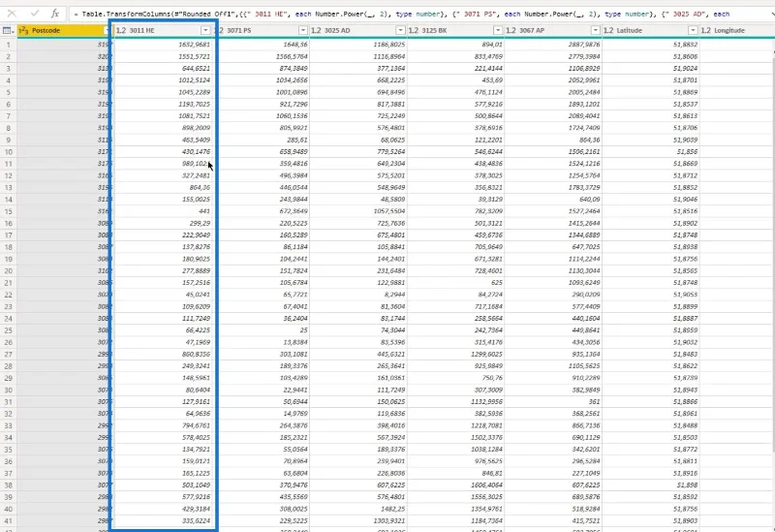Click cell value 846,81
This screenshot has height=532, width=775.
click(492, 473)
